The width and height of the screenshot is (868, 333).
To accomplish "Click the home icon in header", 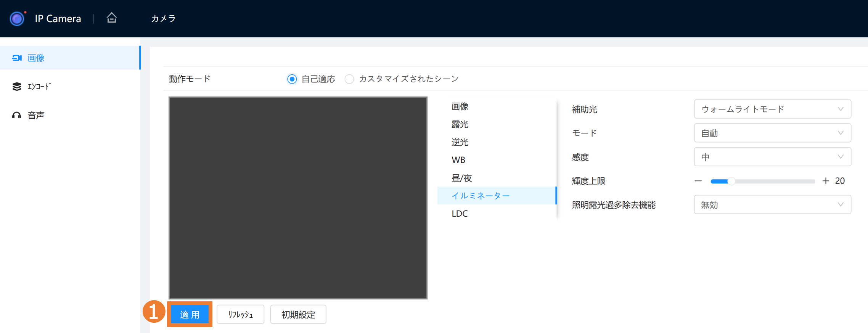I will [111, 18].
